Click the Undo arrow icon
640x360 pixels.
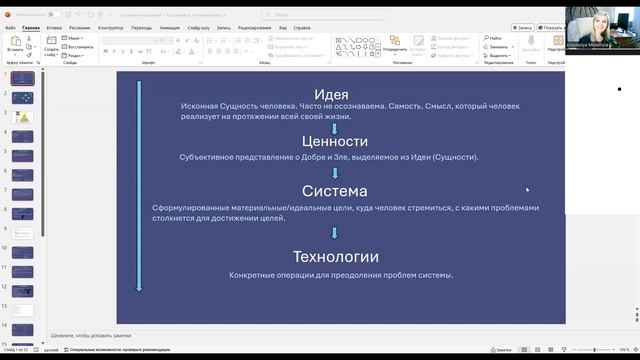tap(78, 15)
